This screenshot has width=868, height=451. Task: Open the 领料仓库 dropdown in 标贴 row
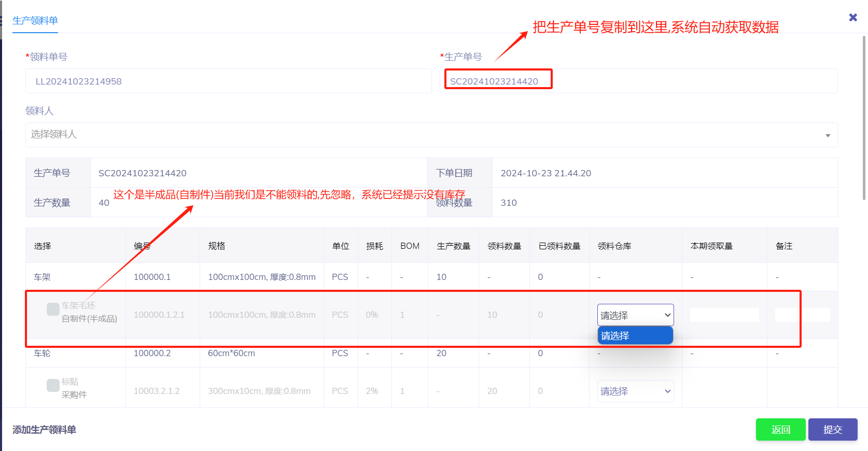pos(635,391)
